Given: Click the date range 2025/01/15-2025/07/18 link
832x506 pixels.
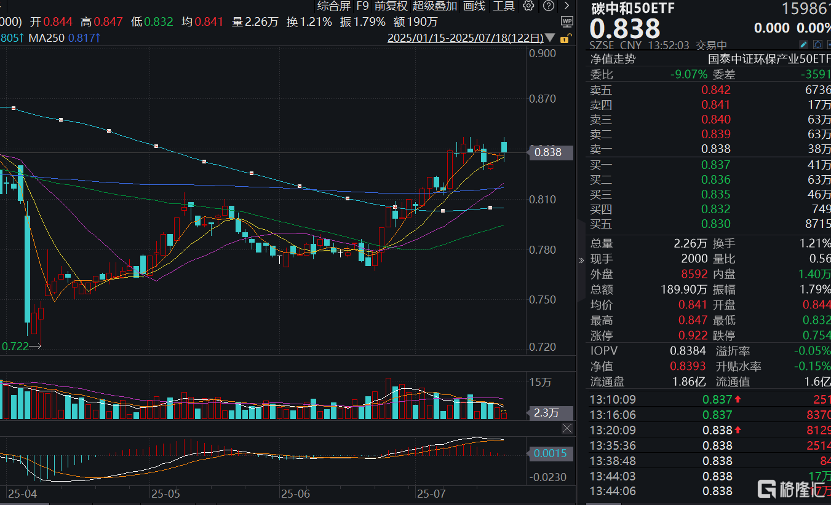Looking at the screenshot, I should pos(465,38).
